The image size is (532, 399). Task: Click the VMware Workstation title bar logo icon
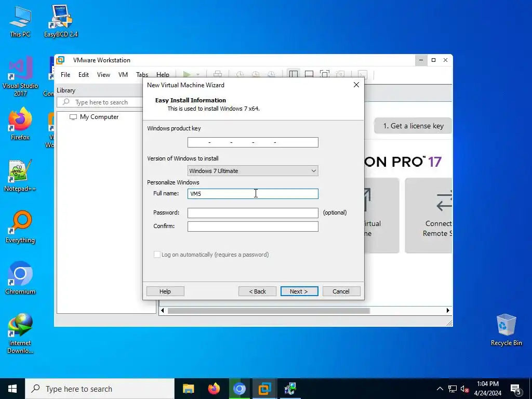point(60,60)
